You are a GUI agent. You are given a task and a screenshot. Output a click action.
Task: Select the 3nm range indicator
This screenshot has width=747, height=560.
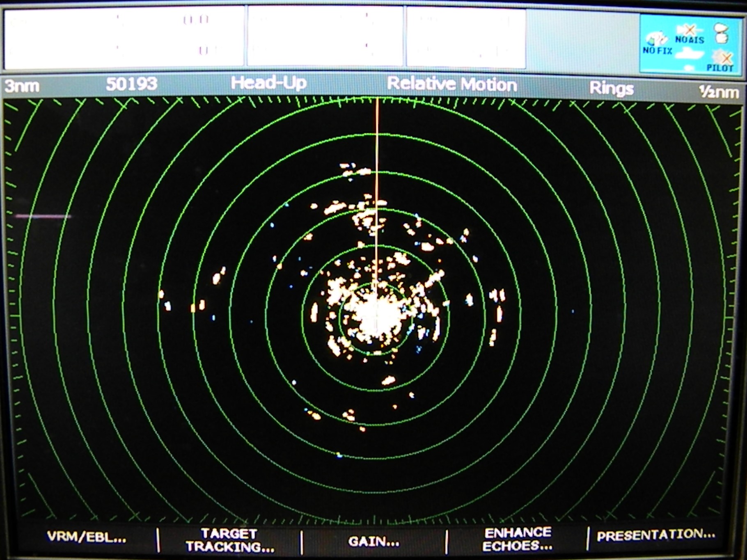[x=22, y=86]
